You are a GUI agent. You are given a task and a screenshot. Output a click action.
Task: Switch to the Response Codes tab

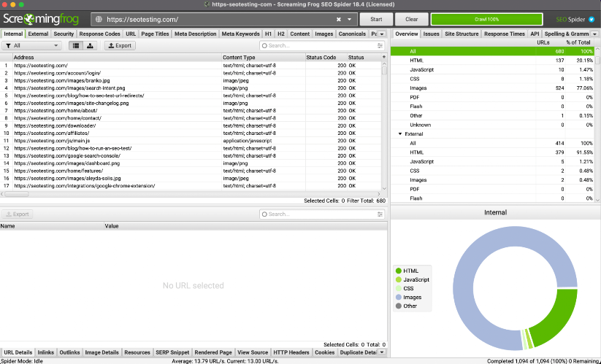pyautogui.click(x=99, y=34)
